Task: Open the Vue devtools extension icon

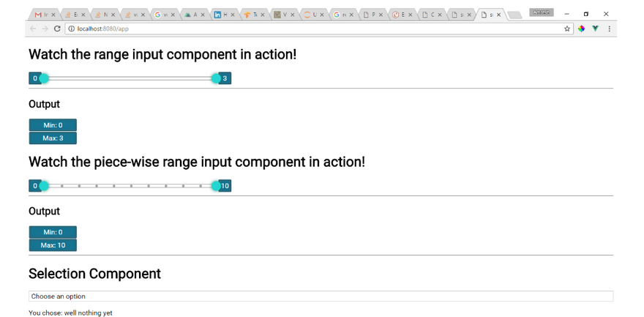Action: click(x=596, y=29)
